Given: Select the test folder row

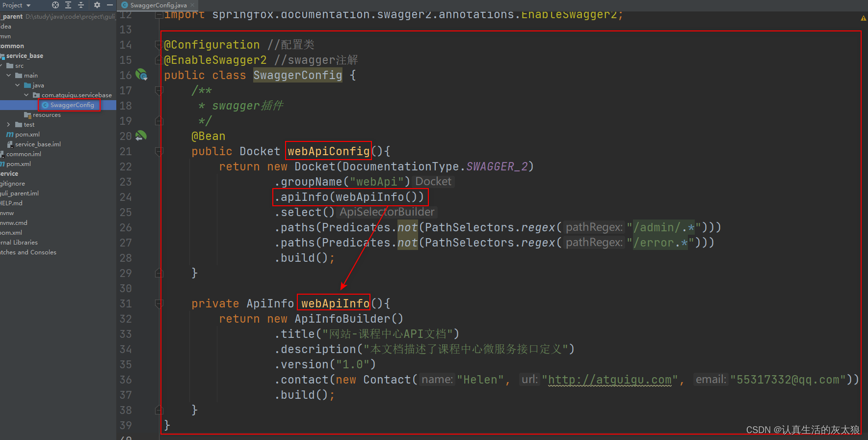Looking at the screenshot, I should click(29, 125).
